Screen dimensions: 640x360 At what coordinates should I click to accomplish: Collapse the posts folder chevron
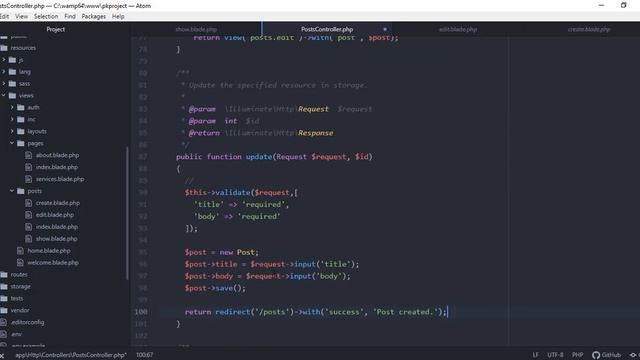point(12,191)
